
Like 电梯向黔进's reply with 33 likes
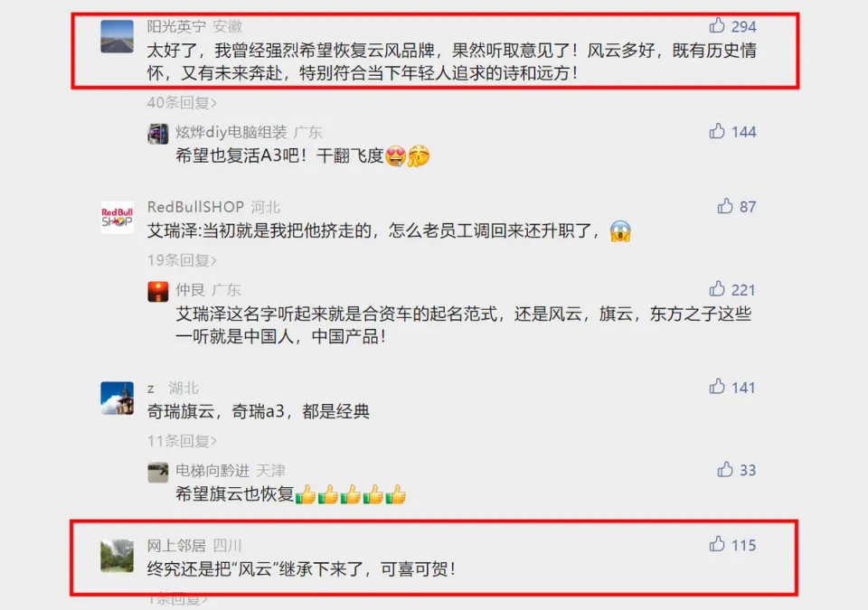pyautogui.click(x=725, y=469)
